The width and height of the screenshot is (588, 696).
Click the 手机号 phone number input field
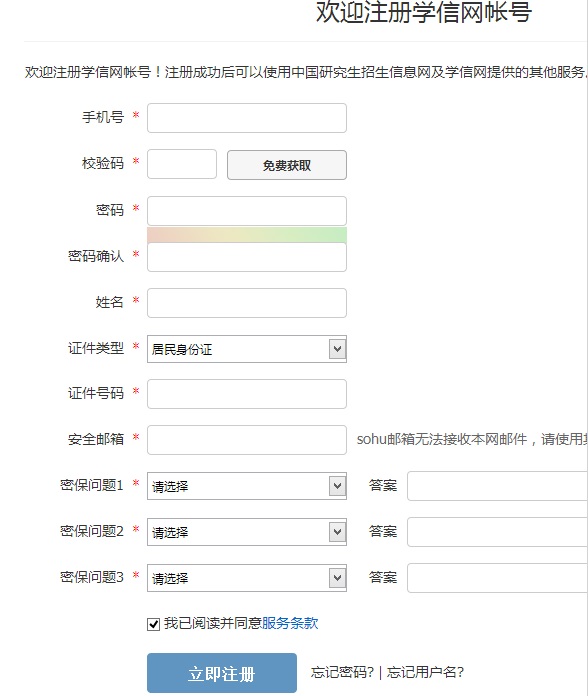(x=247, y=118)
